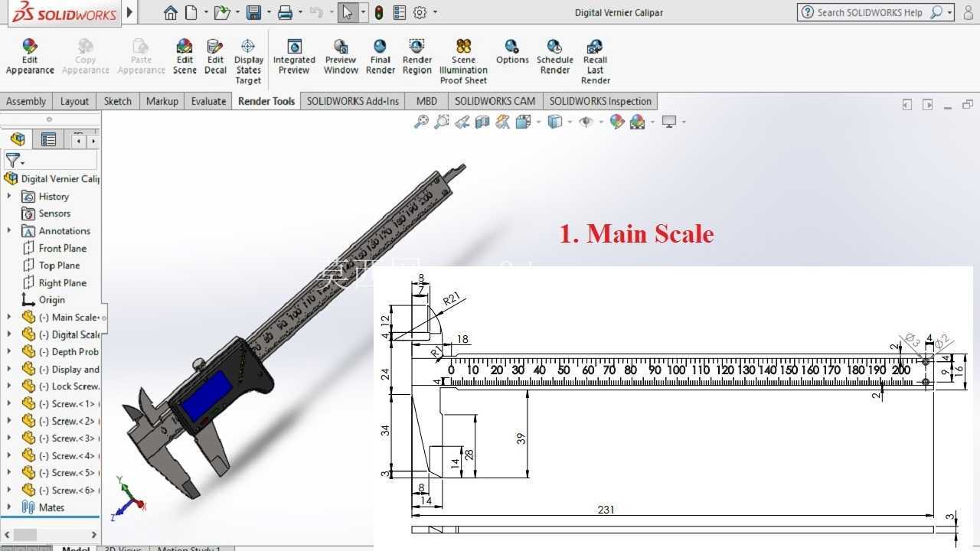Open the SOLIDWORKS Add-Ins tab
The image size is (980, 551).
353,101
